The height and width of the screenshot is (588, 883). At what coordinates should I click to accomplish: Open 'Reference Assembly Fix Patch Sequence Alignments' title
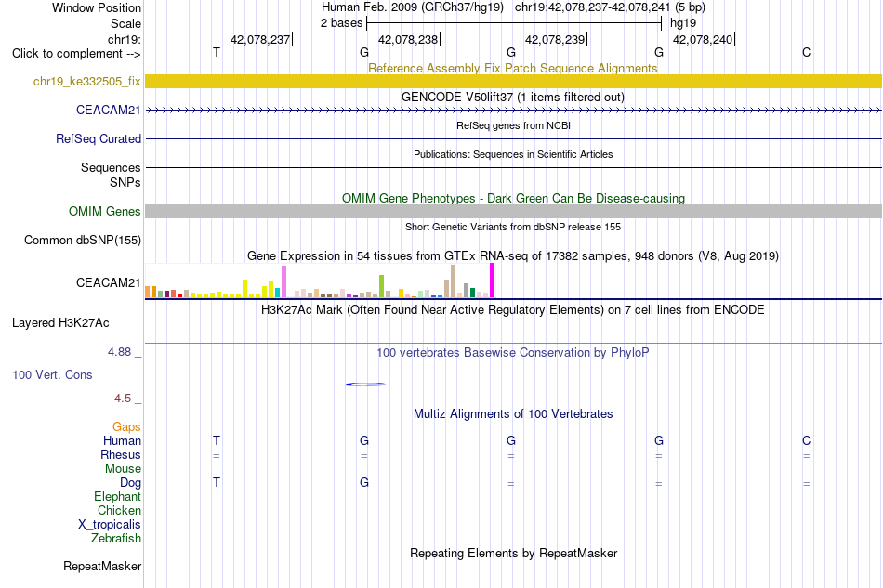tap(513, 68)
